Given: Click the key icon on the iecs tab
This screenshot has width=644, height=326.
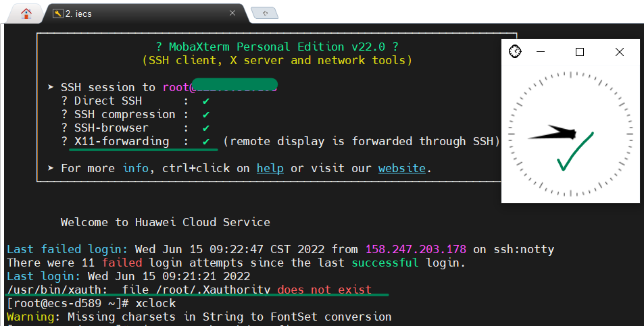Looking at the screenshot, I should pyautogui.click(x=57, y=13).
